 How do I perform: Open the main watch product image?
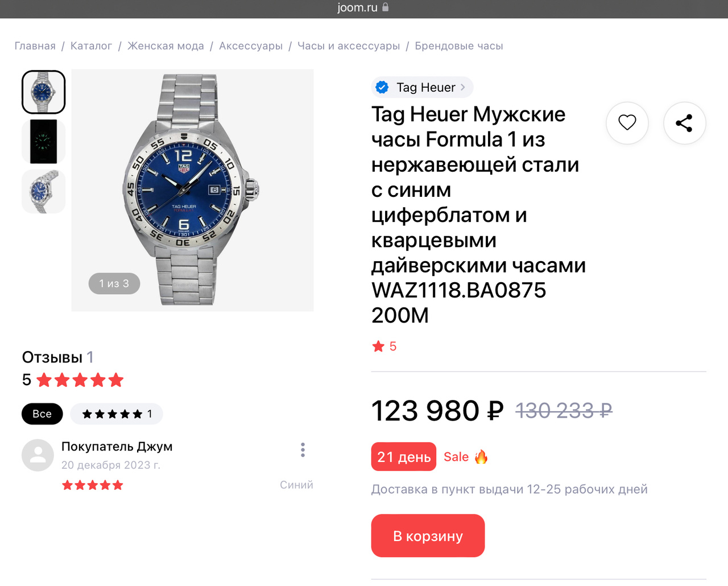[192, 190]
